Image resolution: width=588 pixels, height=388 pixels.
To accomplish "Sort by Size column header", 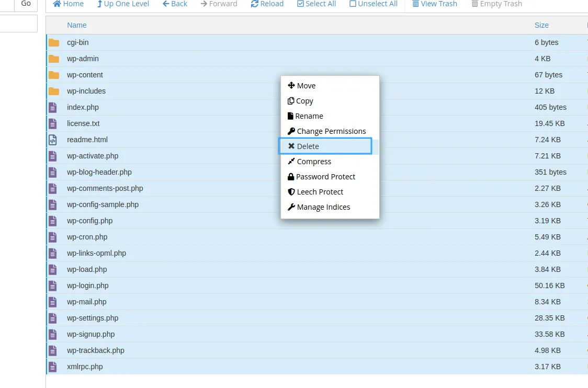I will 541,25.
